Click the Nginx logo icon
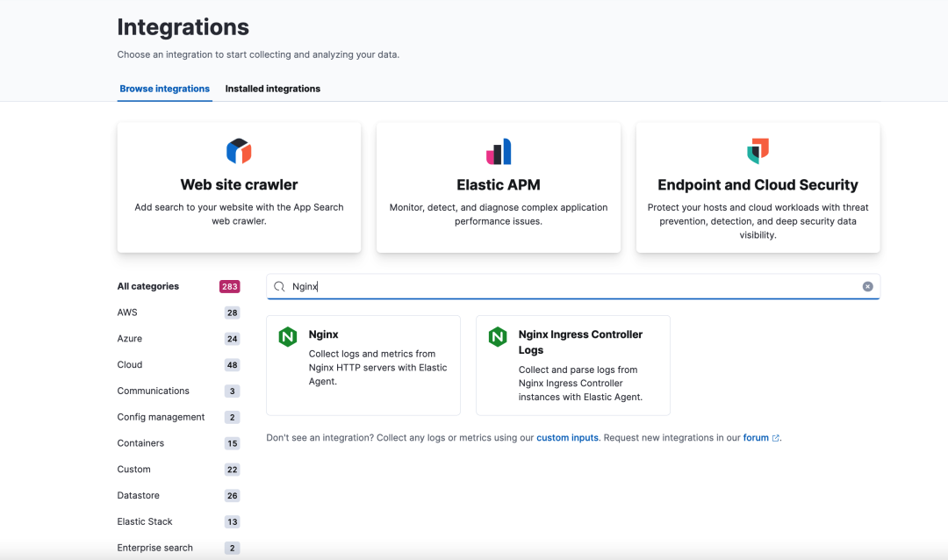Image resolution: width=948 pixels, height=560 pixels. [288, 337]
